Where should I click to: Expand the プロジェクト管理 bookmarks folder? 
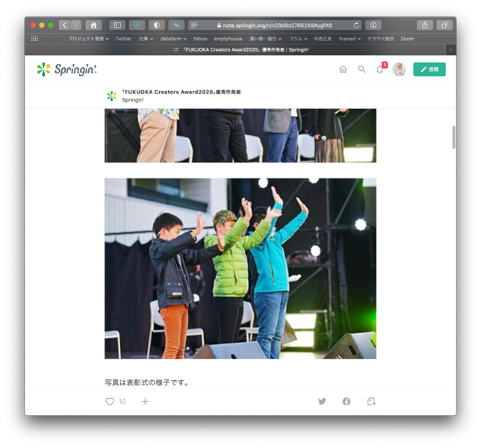click(88, 39)
